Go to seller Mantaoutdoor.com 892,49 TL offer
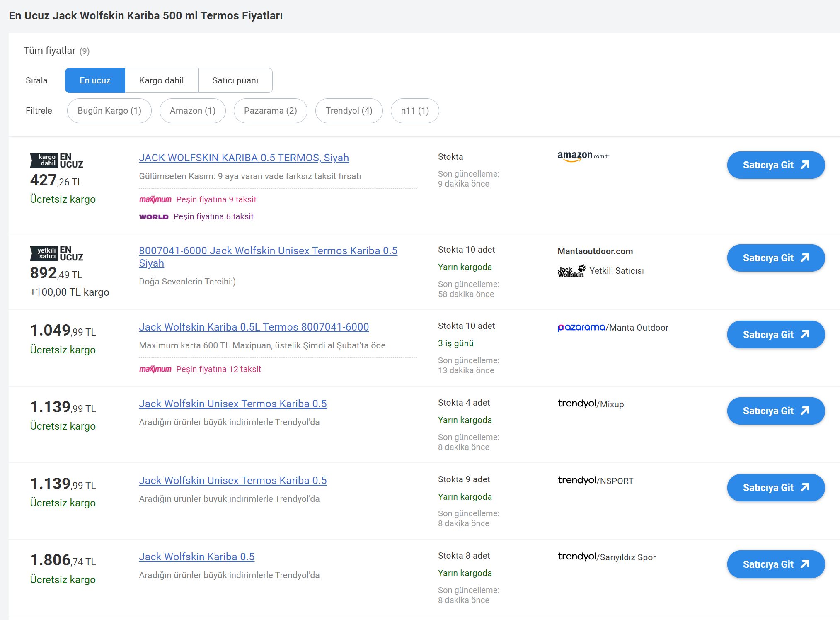 click(776, 258)
